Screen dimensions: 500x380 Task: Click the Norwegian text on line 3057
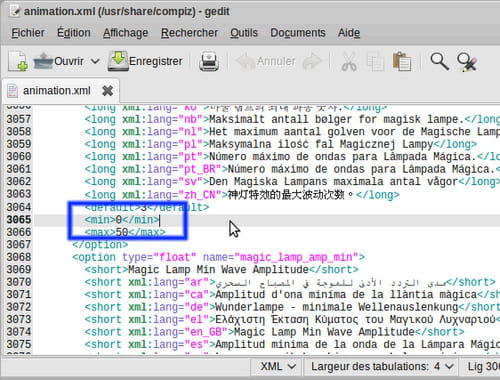(336, 119)
